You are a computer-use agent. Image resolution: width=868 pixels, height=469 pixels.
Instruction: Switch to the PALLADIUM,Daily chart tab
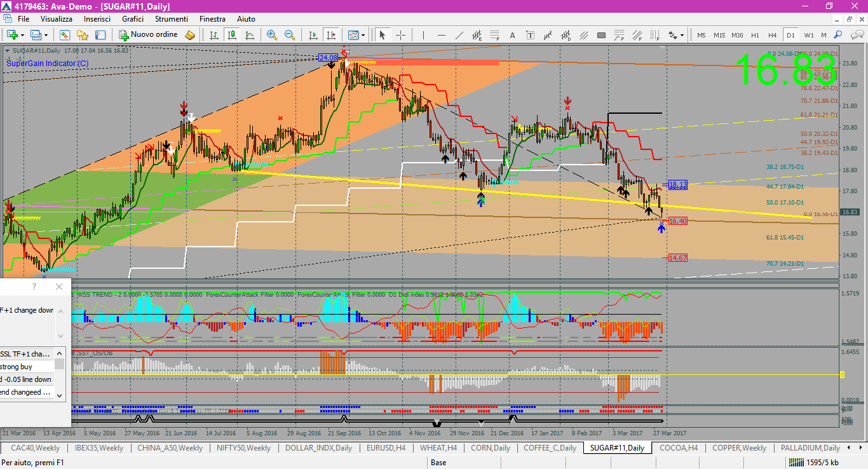tap(810, 448)
